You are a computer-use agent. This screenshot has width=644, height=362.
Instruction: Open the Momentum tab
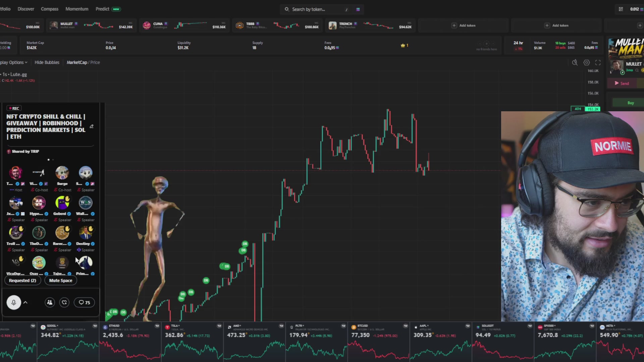click(77, 9)
